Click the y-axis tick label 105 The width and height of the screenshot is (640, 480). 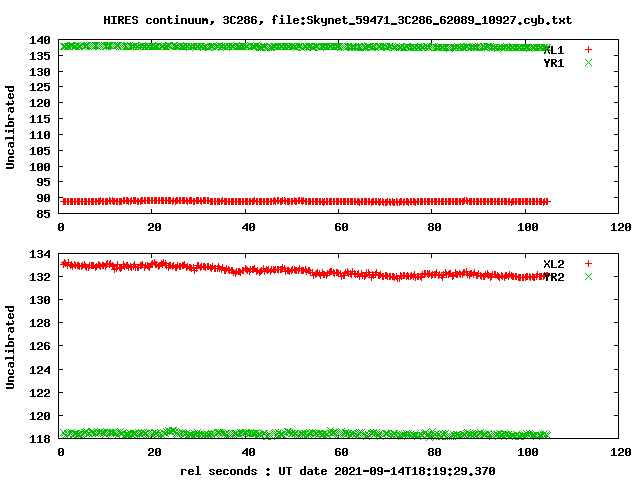click(40, 151)
